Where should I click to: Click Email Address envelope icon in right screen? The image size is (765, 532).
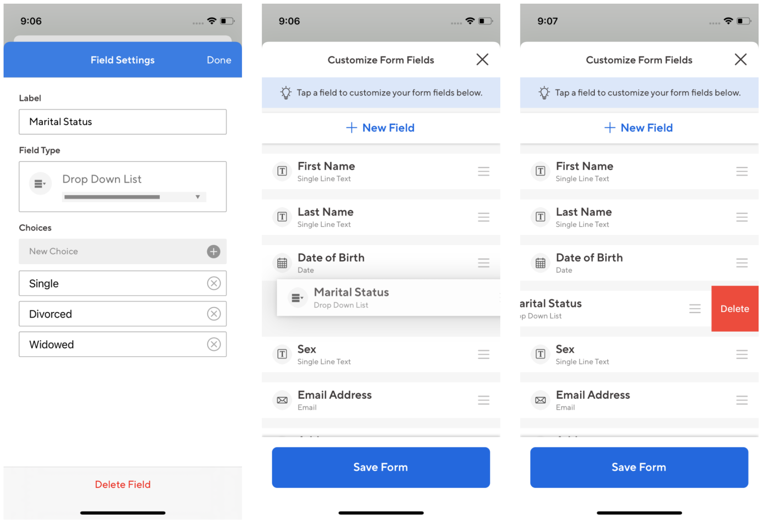coord(540,400)
